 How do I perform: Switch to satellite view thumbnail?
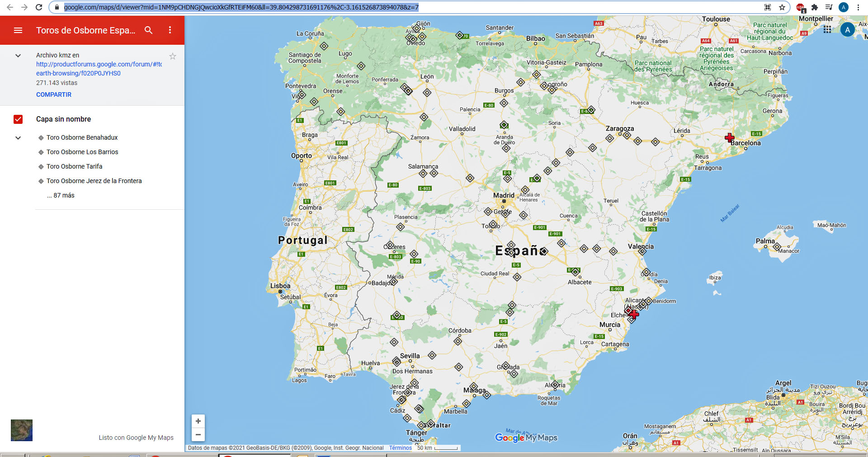pos(22,430)
